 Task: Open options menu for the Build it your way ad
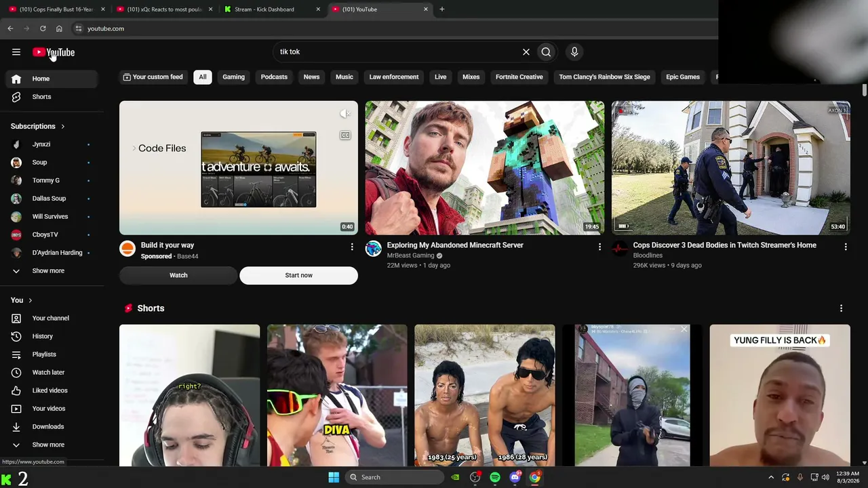(x=352, y=247)
